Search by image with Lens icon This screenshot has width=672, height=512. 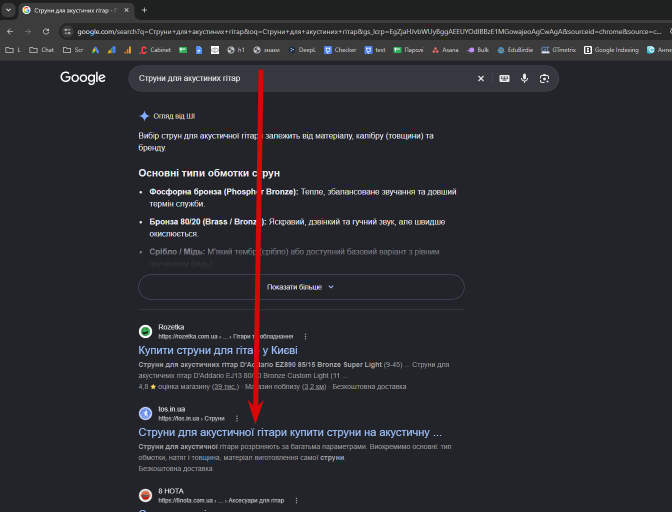544,78
